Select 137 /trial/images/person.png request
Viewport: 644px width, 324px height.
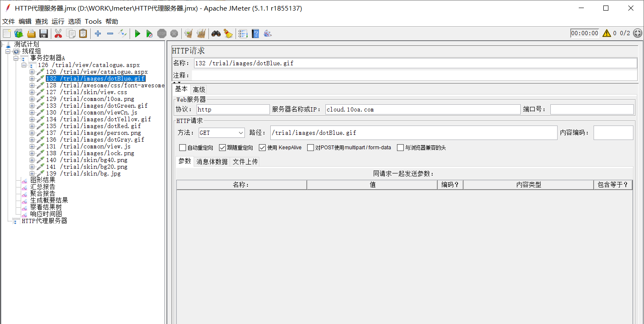point(94,133)
